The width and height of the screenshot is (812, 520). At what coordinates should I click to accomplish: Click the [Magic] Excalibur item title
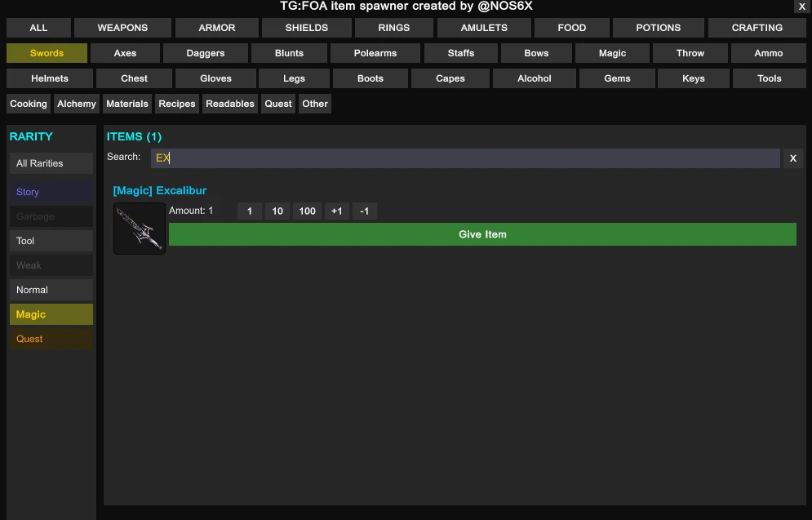[x=159, y=190]
